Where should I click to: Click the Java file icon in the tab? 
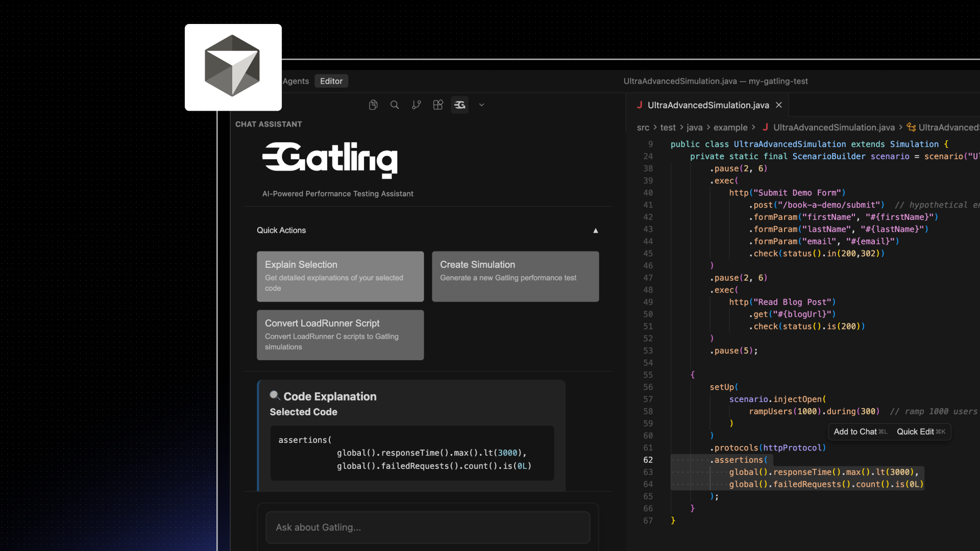pos(640,105)
